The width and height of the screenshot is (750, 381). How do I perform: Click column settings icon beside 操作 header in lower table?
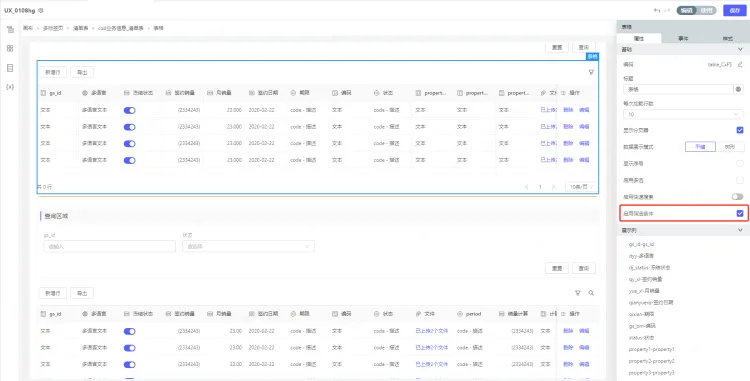coord(563,314)
